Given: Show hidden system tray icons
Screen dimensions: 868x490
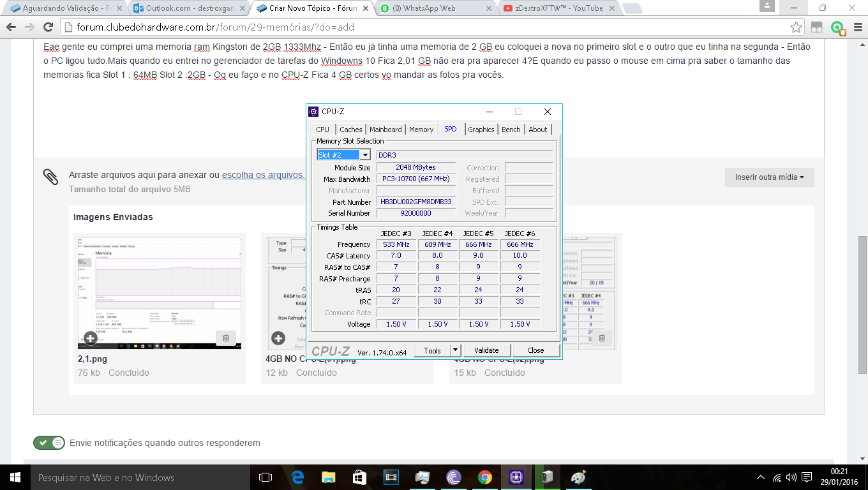Looking at the screenshot, I should coord(760,477).
